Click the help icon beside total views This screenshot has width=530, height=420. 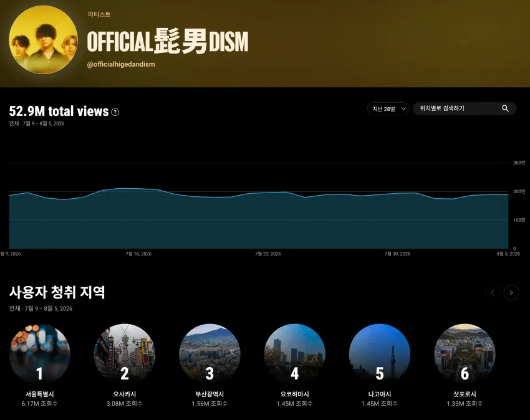pos(115,112)
